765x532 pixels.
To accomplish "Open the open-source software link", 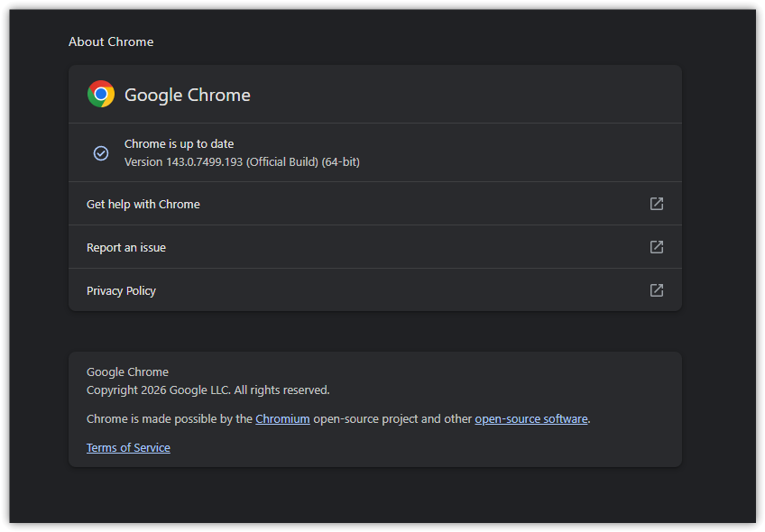I will click(531, 419).
